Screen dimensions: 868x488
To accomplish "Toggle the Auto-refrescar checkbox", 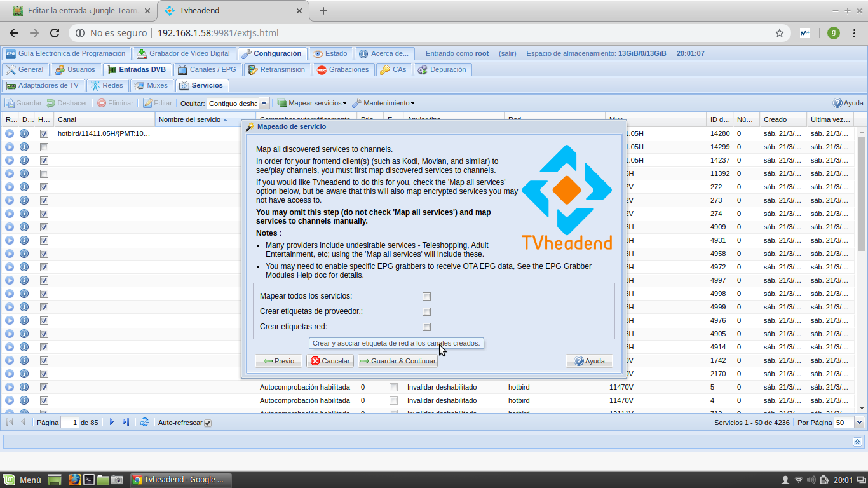I will [x=208, y=423].
